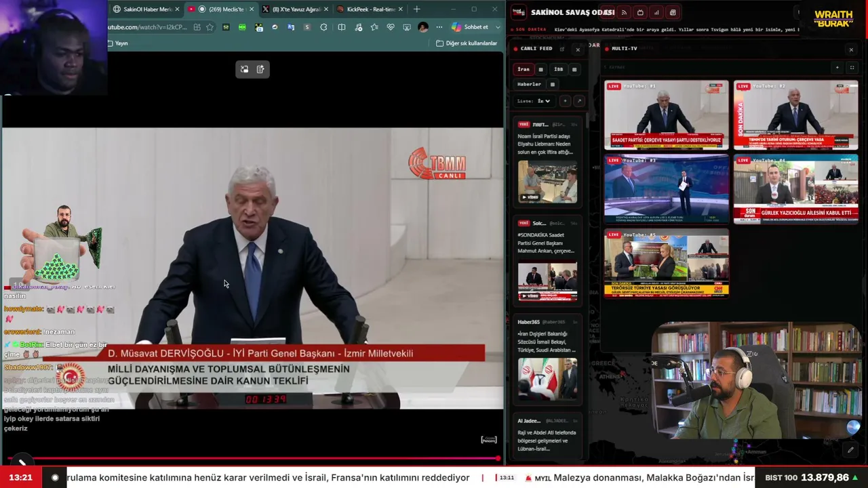Click the bar chart icon in Sakinol header

(656, 12)
